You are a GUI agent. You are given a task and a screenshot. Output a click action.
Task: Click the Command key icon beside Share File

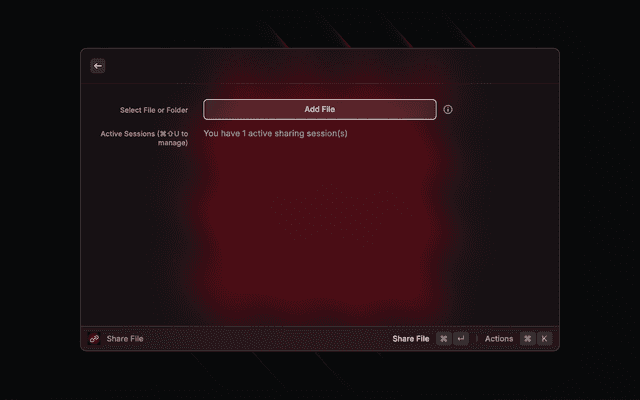click(x=444, y=338)
